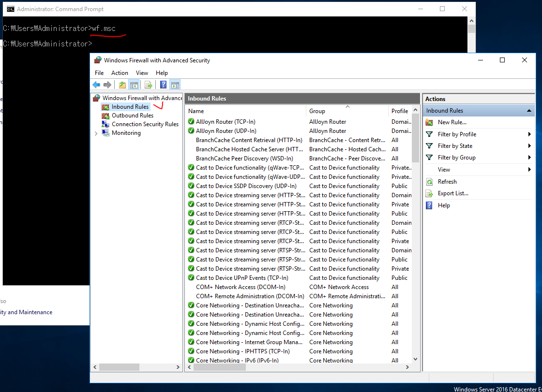
Task: Select rule BranchCache Content Retrieval (HTTP-In)
Action: [x=249, y=140]
